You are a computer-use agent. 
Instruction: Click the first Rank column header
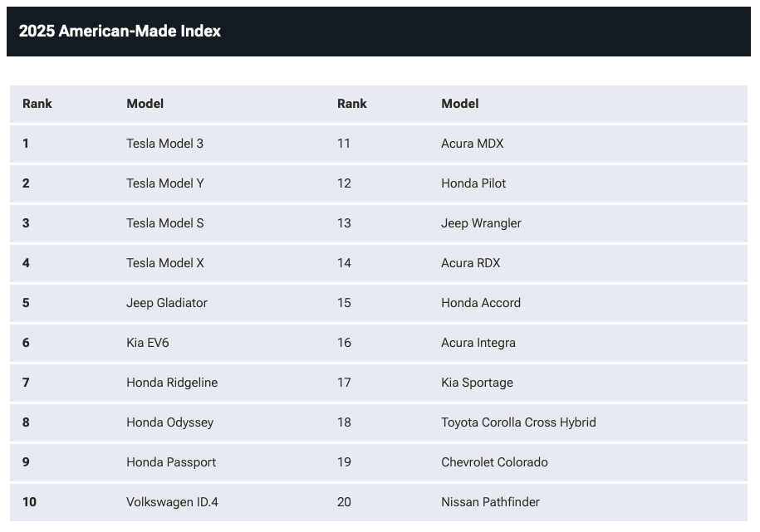pos(37,104)
